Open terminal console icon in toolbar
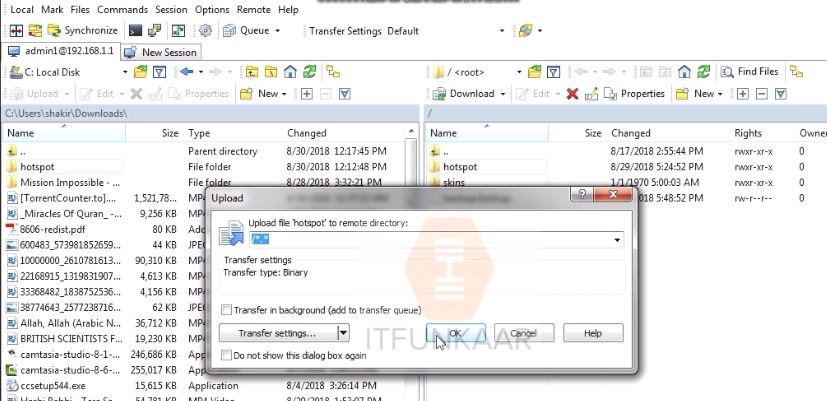Viewport: 827px width, 401px height. pyautogui.click(x=136, y=31)
